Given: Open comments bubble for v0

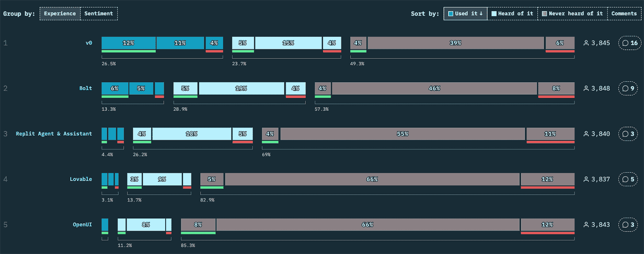Looking at the screenshot, I should click(x=629, y=43).
